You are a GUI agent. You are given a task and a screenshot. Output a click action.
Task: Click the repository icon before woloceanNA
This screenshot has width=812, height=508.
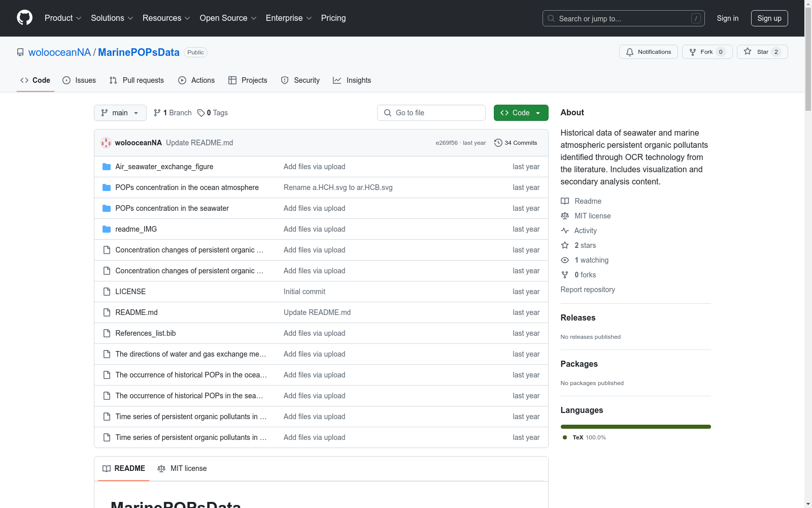coord(20,52)
